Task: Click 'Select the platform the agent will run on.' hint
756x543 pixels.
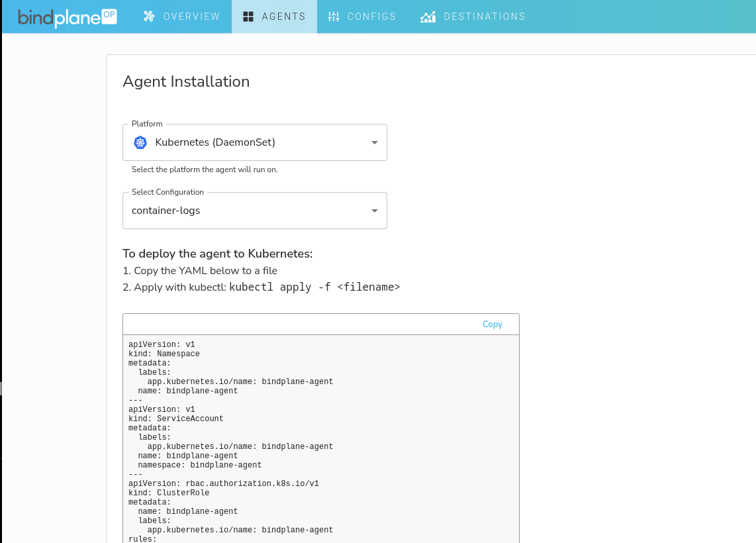Action: [205, 170]
